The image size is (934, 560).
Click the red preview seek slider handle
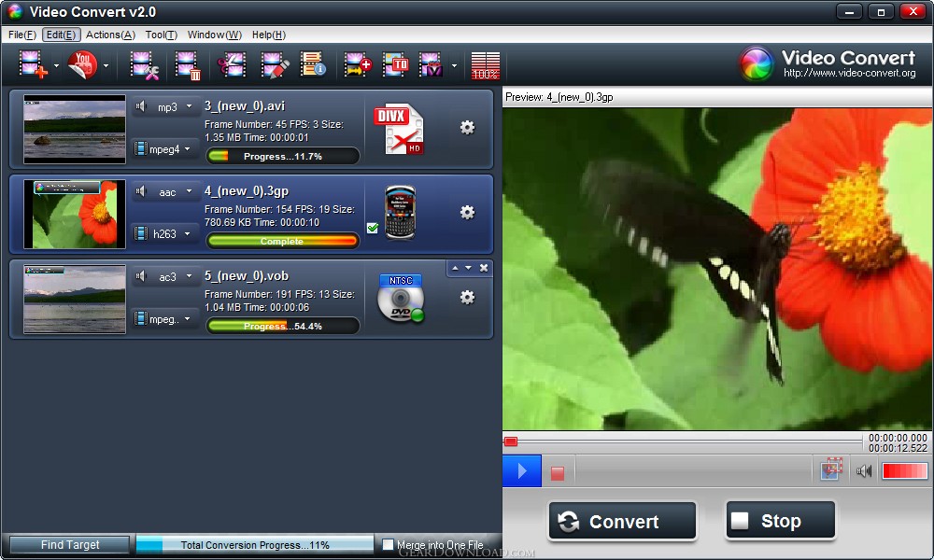511,441
